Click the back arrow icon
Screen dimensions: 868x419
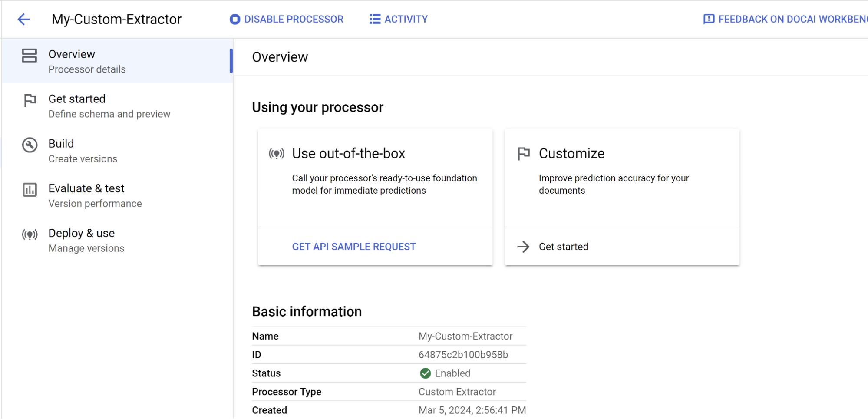click(x=24, y=19)
